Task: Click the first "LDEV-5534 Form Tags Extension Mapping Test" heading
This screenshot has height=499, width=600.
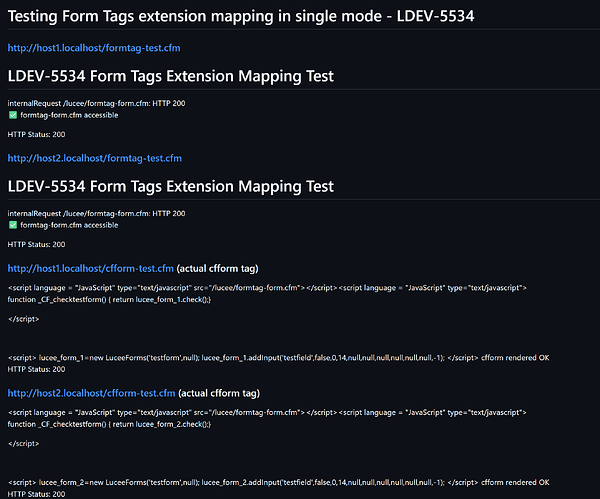Action: (170, 76)
